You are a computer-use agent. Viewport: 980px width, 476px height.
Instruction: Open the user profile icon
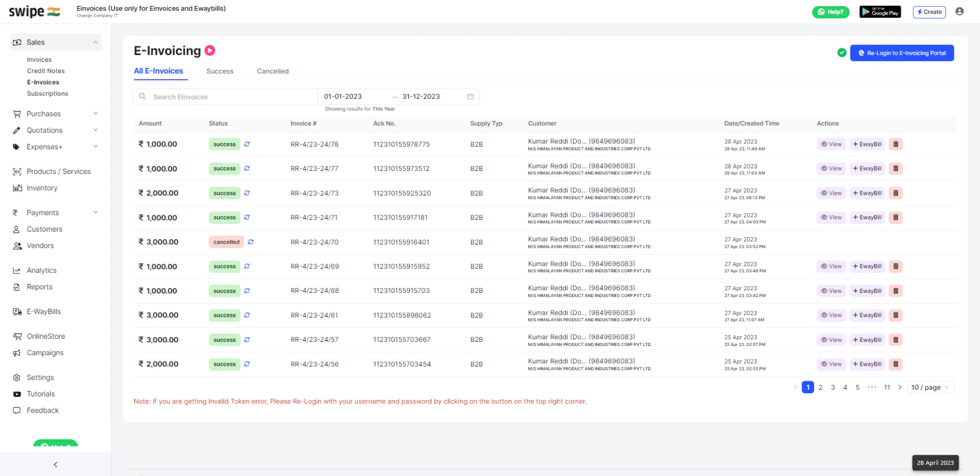[960, 12]
